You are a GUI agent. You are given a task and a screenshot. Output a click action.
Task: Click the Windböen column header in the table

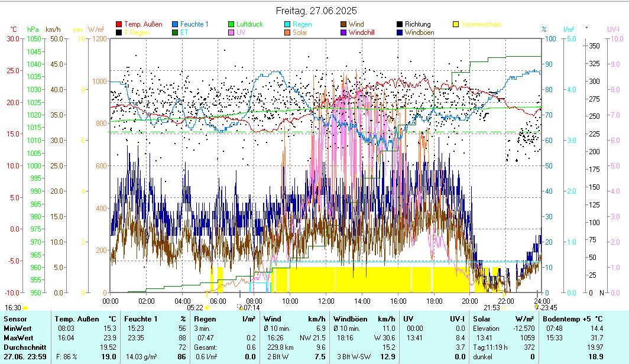click(349, 318)
